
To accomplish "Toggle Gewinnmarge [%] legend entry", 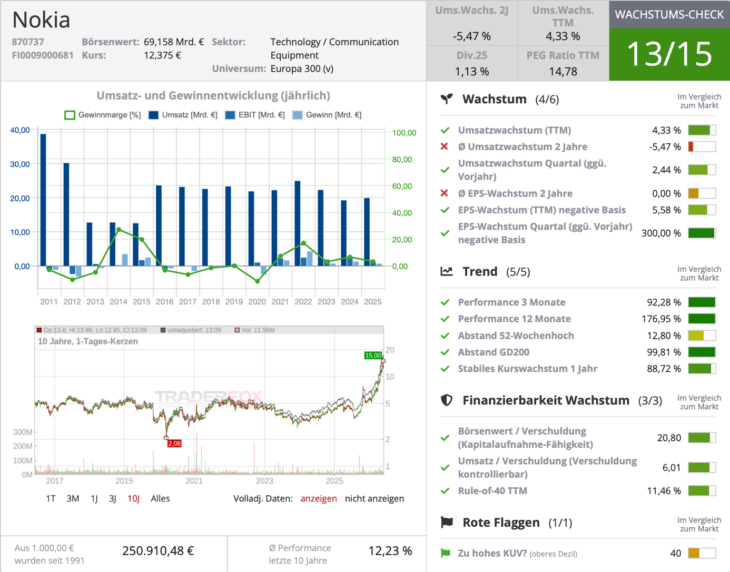I will 102,115.
